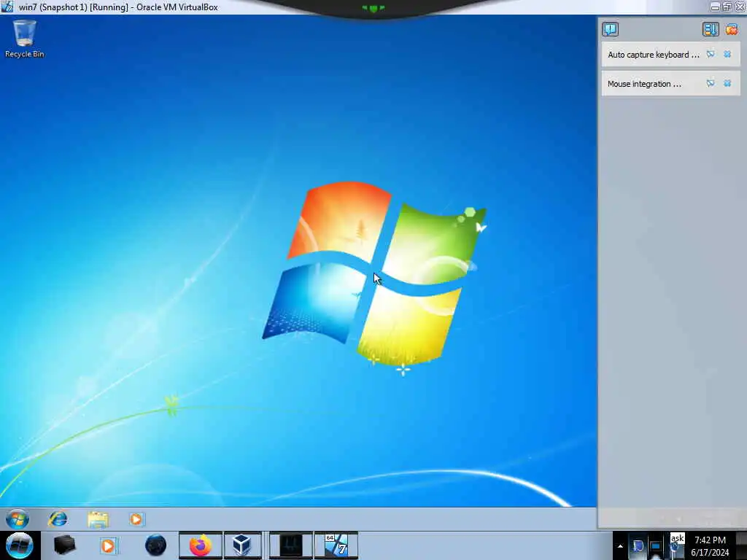
Task: Open the guest Windows 7 Start orb
Action: point(18,519)
